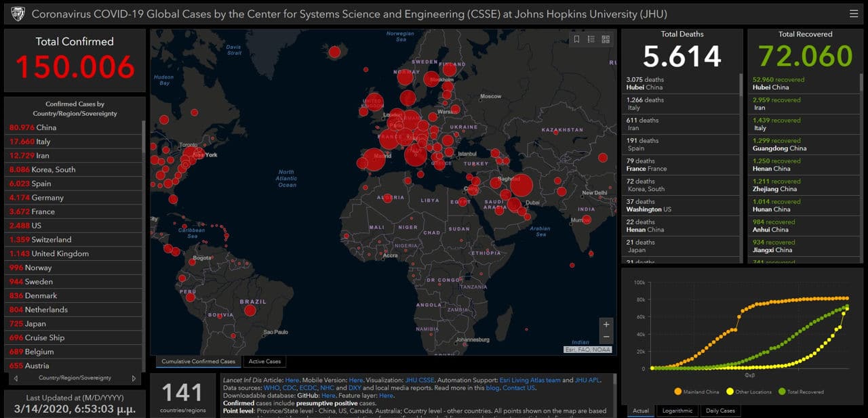The height and width of the screenshot is (418, 868).
Task: Open the ECDC data source link
Action: 308,388
